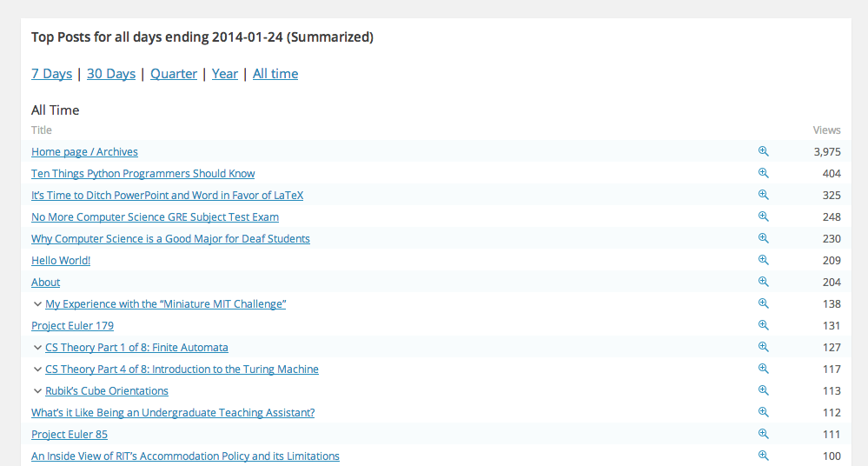The width and height of the screenshot is (868, 466).
Task: Open My Experience with Miniature MIT Challenge link
Action: (x=165, y=303)
